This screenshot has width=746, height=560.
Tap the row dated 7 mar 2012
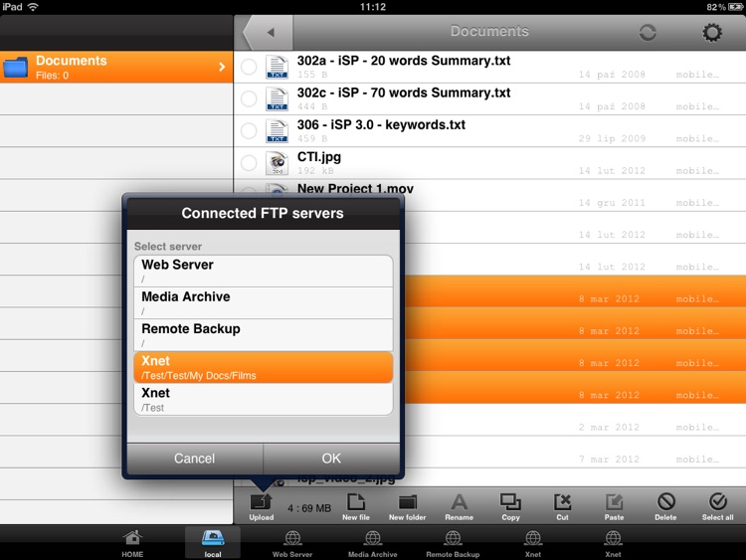coord(575,452)
